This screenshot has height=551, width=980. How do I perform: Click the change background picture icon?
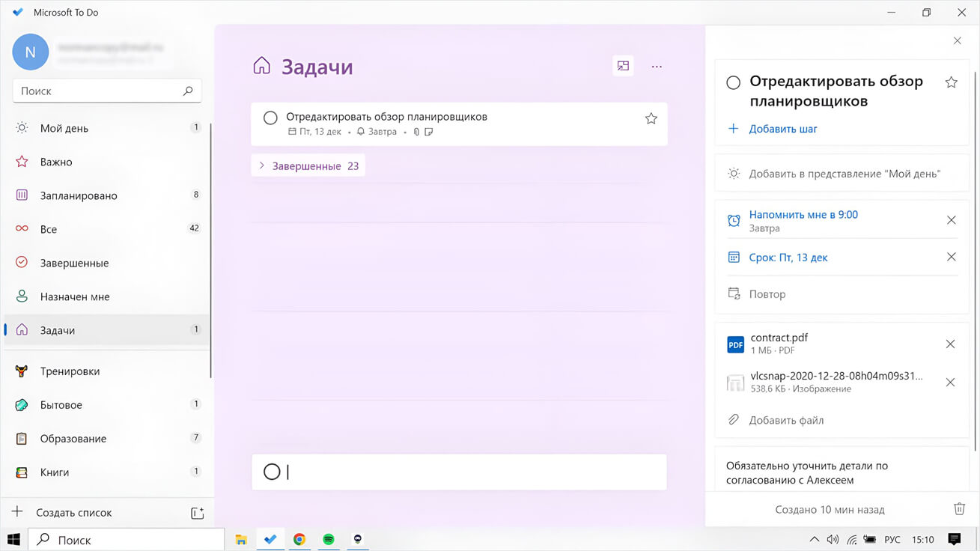click(623, 66)
